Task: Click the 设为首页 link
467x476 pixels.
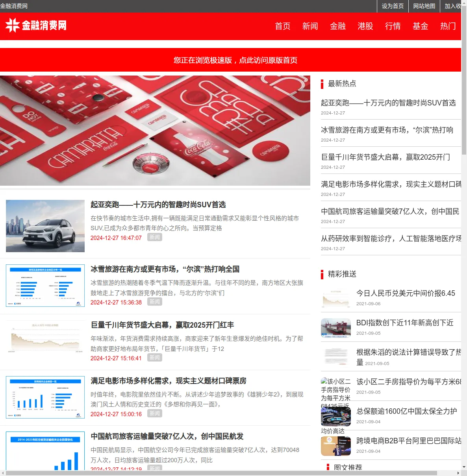Action: click(393, 6)
